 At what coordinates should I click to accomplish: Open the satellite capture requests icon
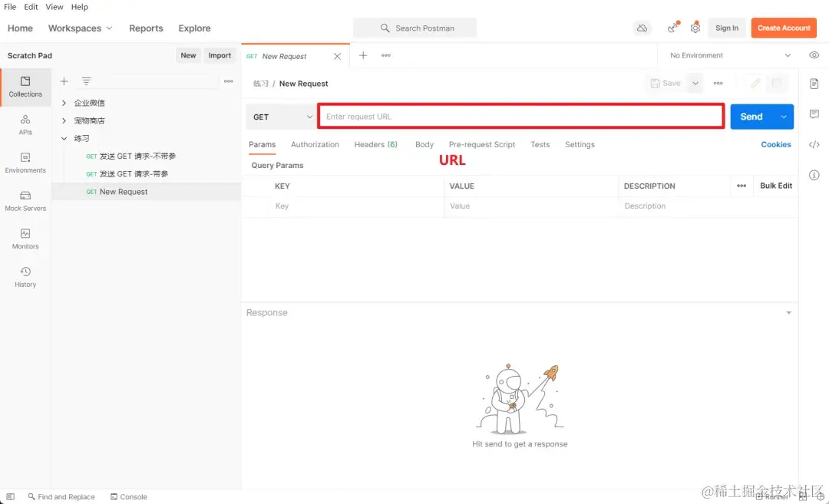tap(672, 28)
